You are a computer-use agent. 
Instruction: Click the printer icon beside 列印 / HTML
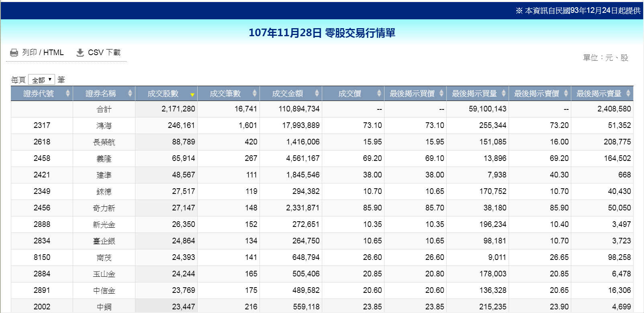tap(14, 53)
